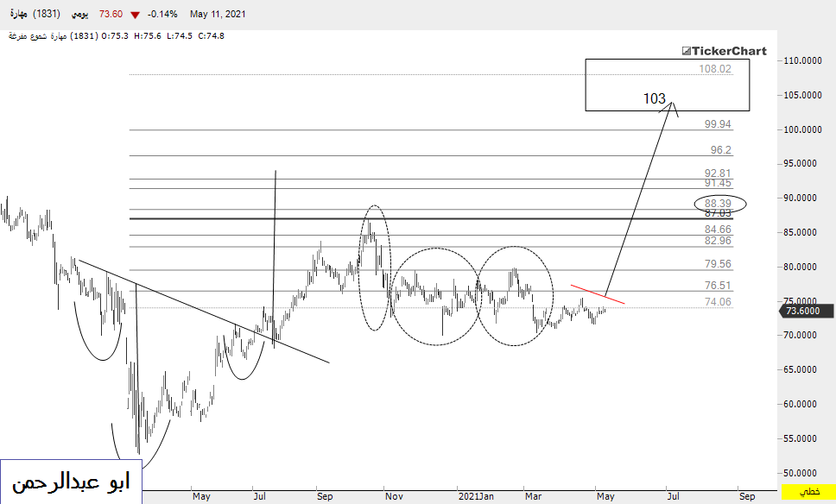Select the tall dotted ellipse near November

(374, 268)
